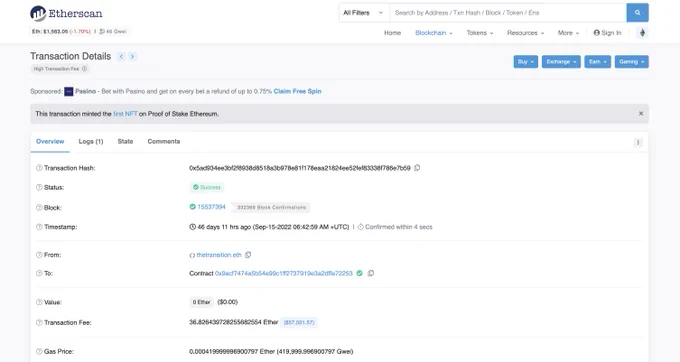The height and width of the screenshot is (362, 680).
Task: Click Confirmed within 4 secs text
Action: [399, 227]
